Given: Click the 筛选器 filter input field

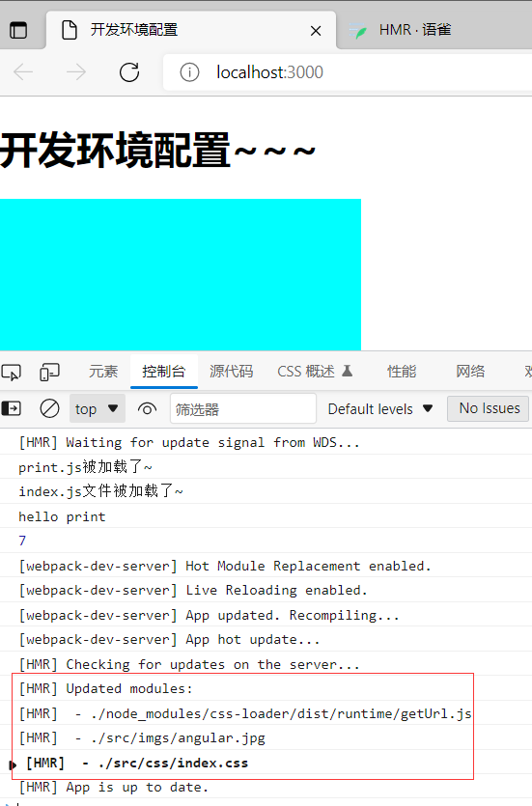Looking at the screenshot, I should (243, 409).
